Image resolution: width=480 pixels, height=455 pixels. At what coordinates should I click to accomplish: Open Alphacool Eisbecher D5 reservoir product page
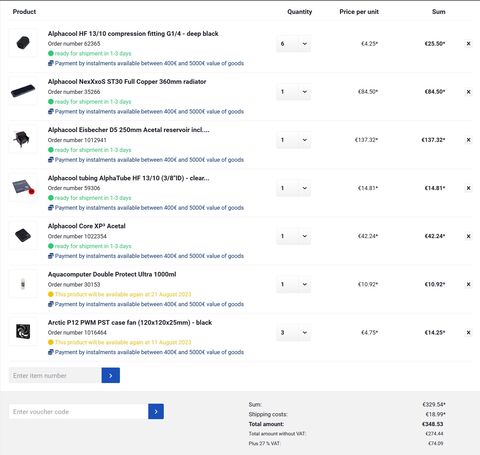coord(129,130)
